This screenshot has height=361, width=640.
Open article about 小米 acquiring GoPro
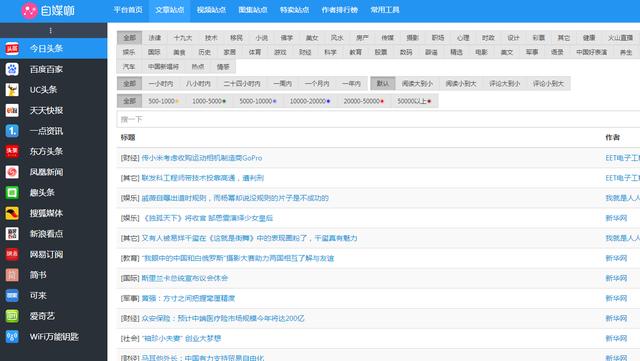click(x=202, y=158)
